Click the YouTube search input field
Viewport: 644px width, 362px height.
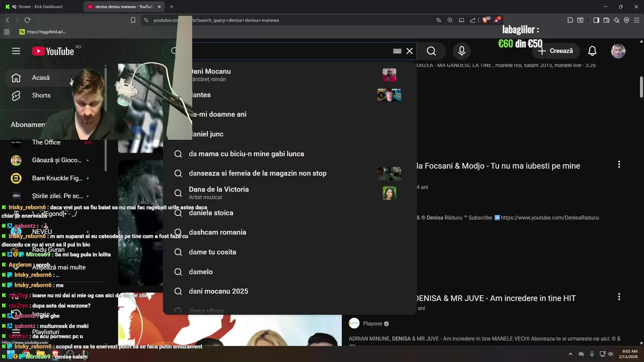pos(289,51)
